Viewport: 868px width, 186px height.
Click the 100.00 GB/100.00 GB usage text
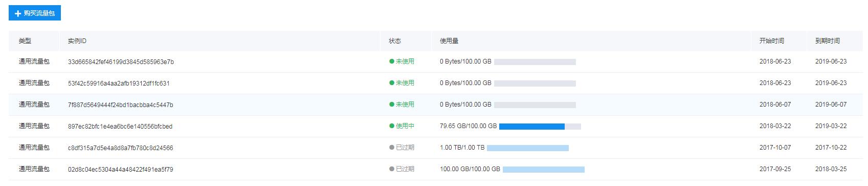470,169
